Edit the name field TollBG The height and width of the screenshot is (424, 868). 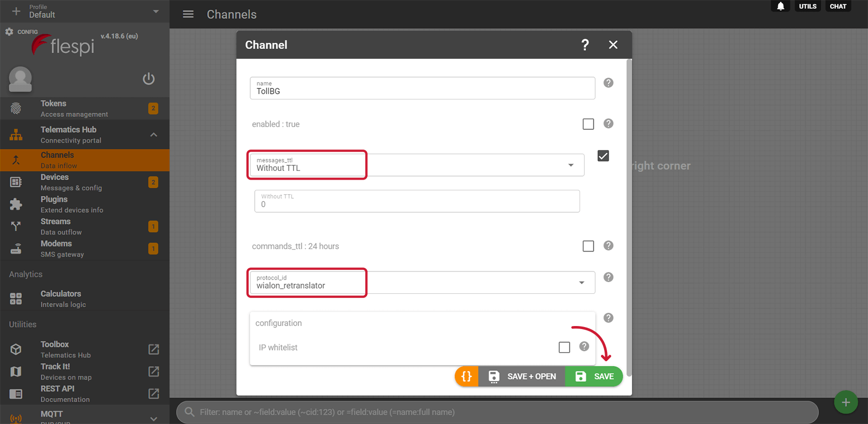[x=422, y=88]
